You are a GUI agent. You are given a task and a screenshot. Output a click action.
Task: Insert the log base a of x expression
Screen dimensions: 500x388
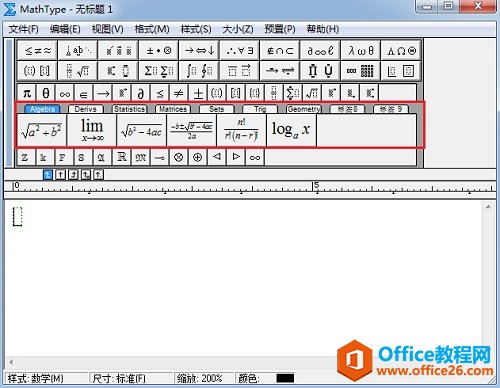point(292,130)
